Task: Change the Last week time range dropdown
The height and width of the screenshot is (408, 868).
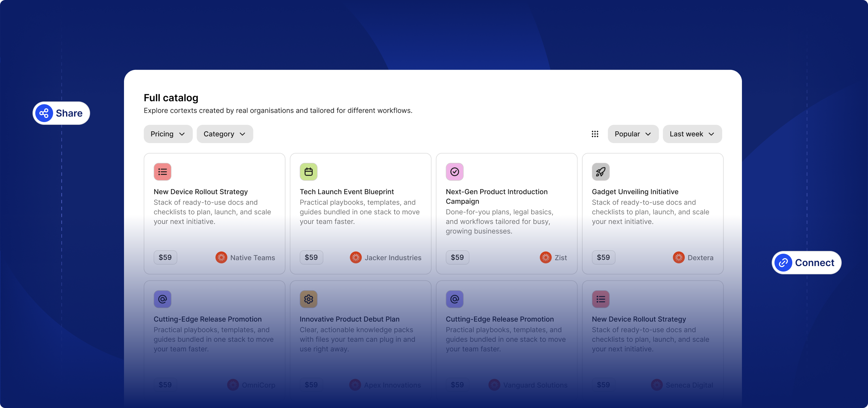Action: 692,134
